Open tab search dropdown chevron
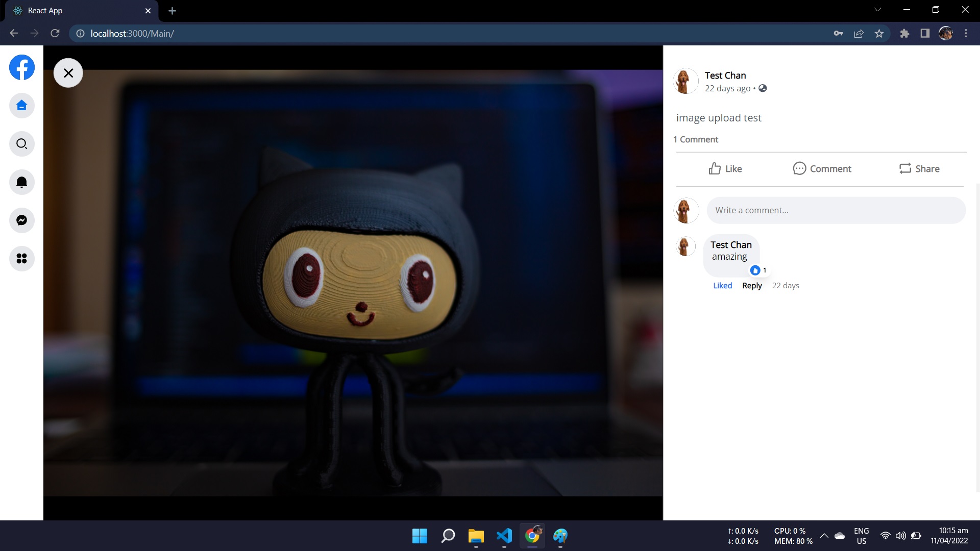The image size is (980, 551). pyautogui.click(x=877, y=10)
